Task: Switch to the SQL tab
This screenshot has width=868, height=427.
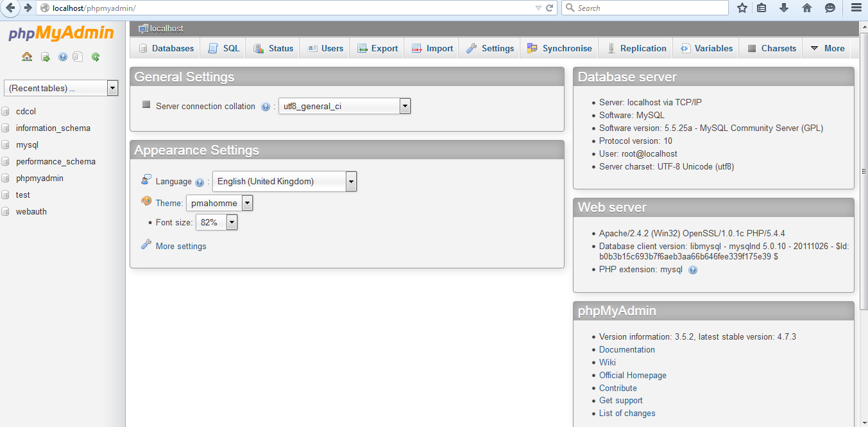Action: click(223, 48)
